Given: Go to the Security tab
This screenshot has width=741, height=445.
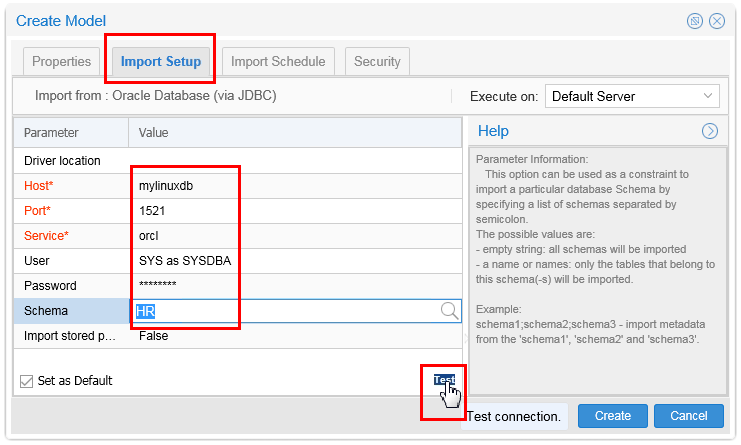Looking at the screenshot, I should [378, 61].
